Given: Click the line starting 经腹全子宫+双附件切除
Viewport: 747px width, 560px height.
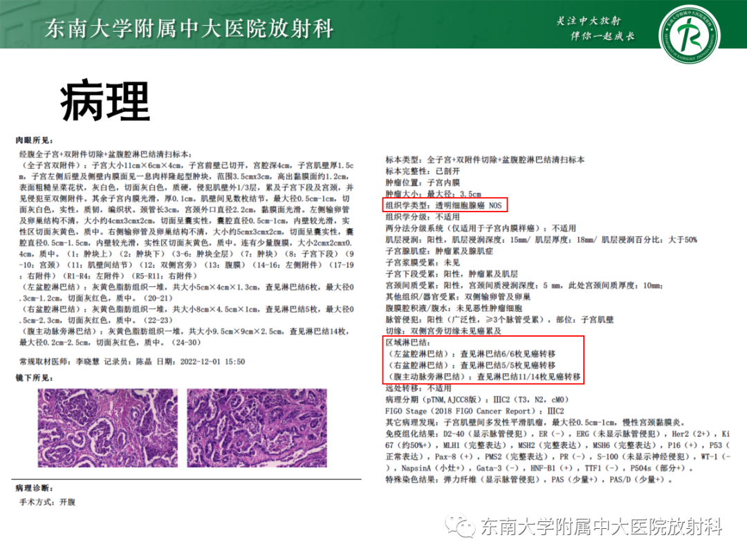Looking at the screenshot, I should pos(105,154).
